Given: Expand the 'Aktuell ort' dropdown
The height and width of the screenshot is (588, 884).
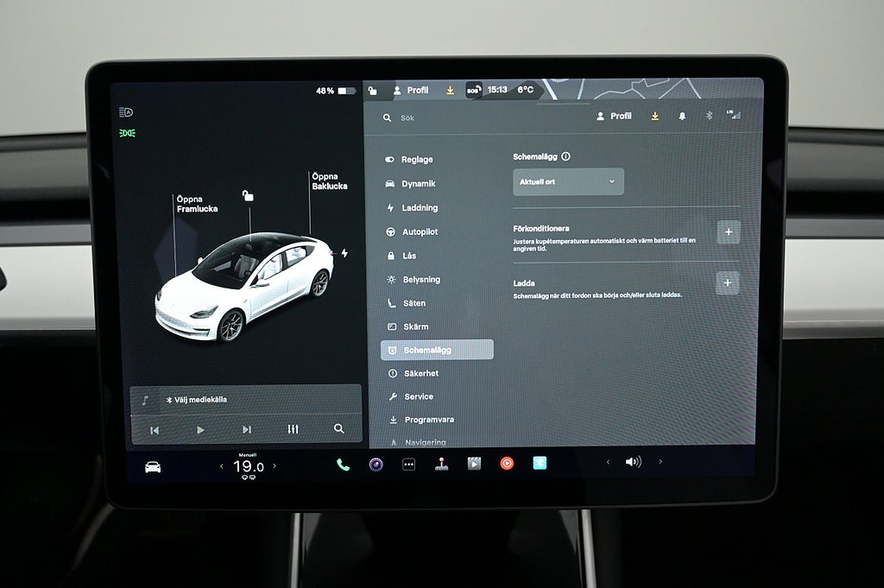Looking at the screenshot, I should point(568,181).
